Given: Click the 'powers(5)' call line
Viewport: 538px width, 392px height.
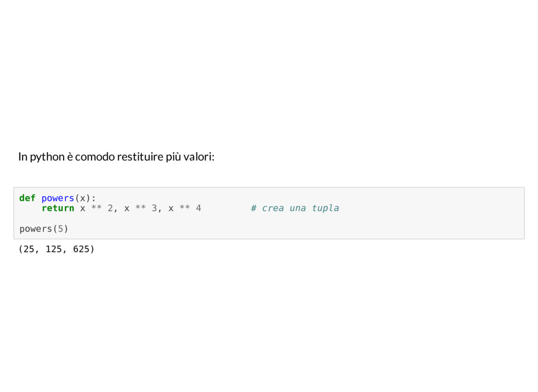Looking at the screenshot, I should click(44, 229).
